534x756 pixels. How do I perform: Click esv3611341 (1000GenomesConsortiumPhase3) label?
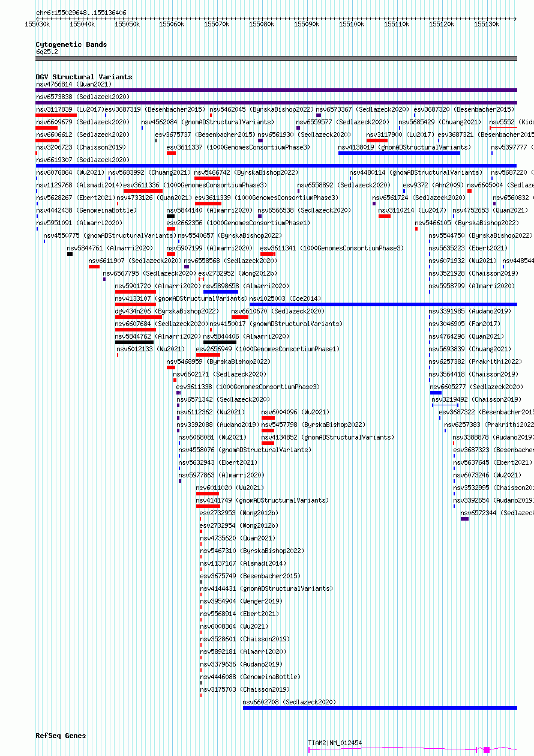click(332, 248)
